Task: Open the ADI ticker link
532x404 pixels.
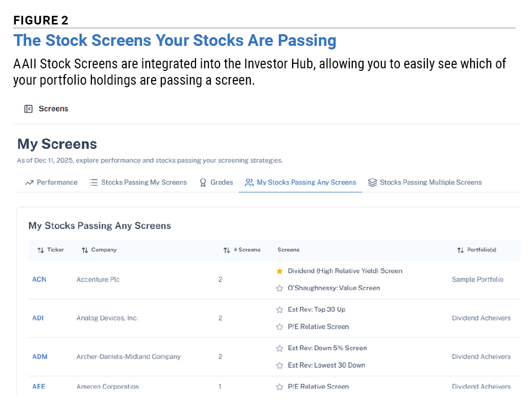Action: (38, 318)
